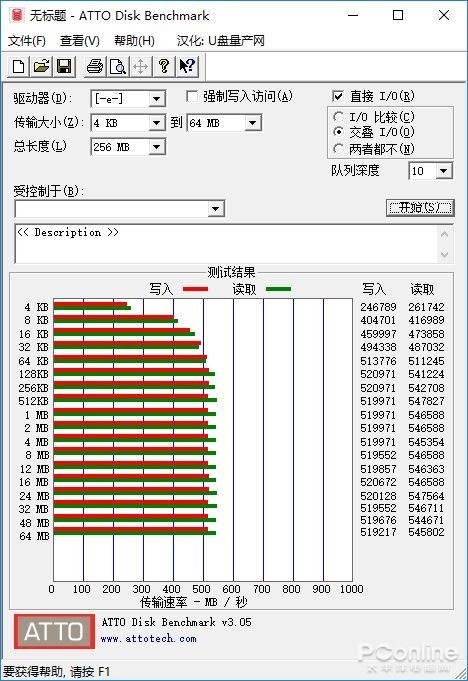
Task: Select the context help arrow icon
Action: point(187,66)
